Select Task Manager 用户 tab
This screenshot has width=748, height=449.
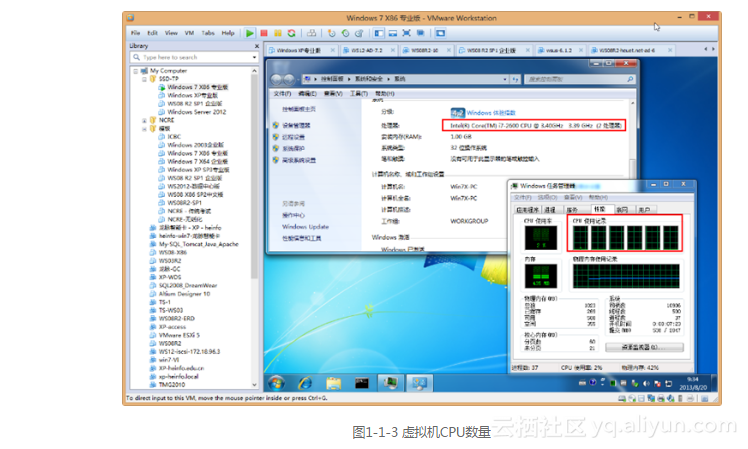(x=644, y=209)
